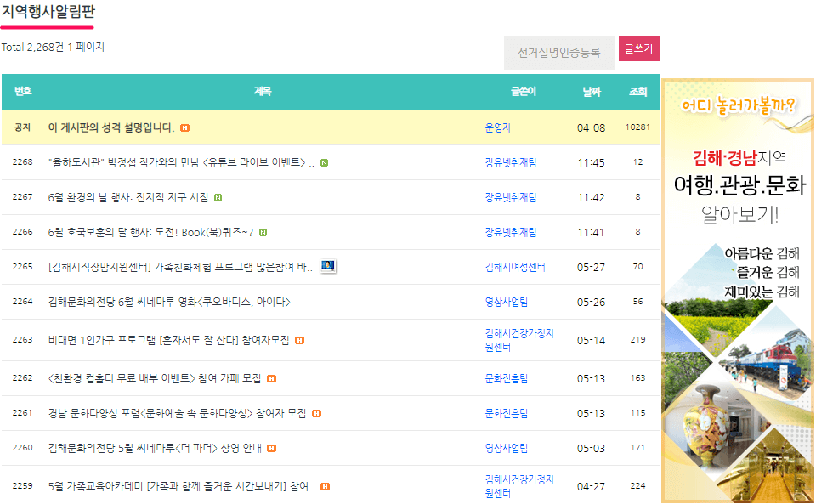
Task: Click the 선거실명인증등록 registration button
Action: [x=558, y=52]
